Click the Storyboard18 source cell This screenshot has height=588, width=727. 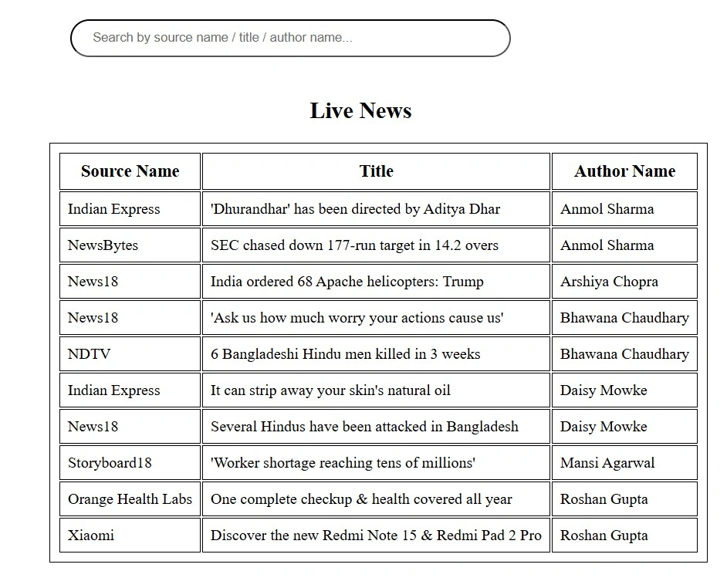tap(130, 463)
